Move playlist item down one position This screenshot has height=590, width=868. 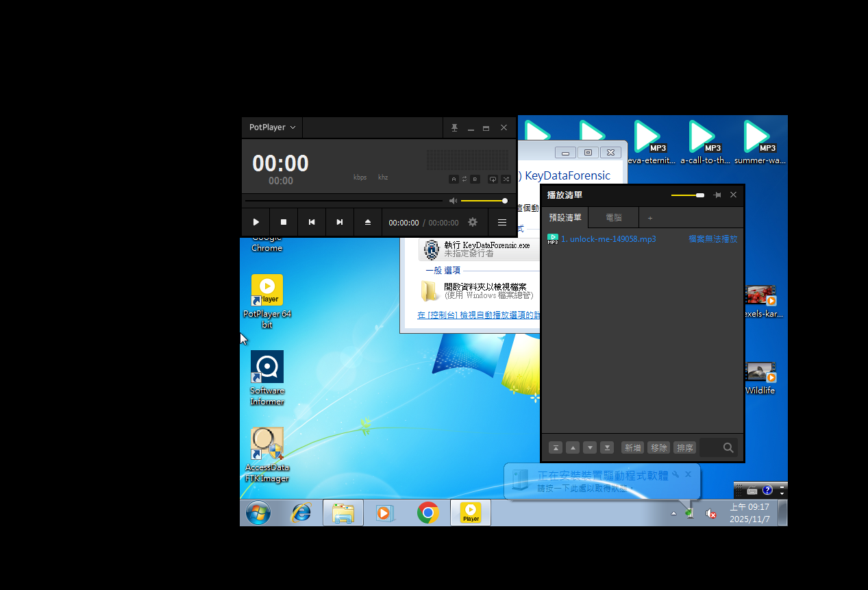coord(590,447)
